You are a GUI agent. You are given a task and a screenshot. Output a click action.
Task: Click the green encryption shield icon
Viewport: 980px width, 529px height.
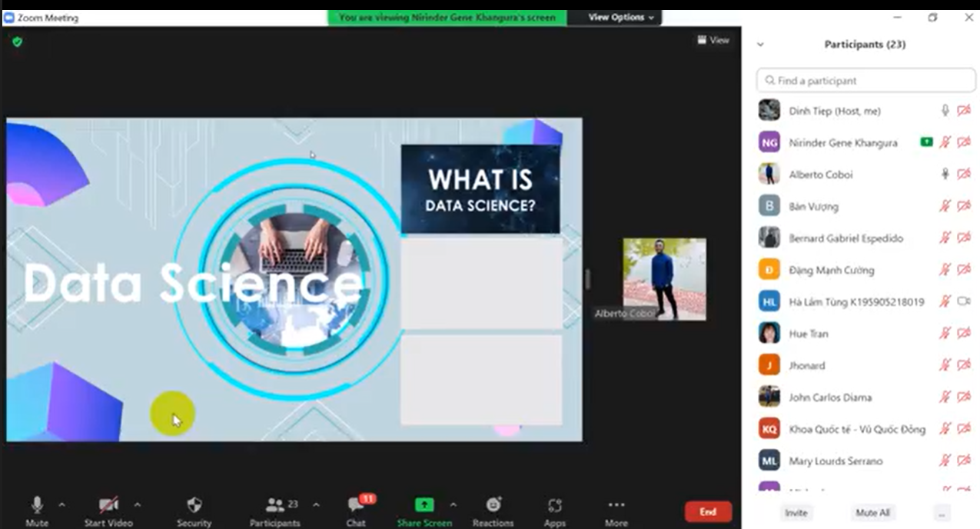click(17, 42)
